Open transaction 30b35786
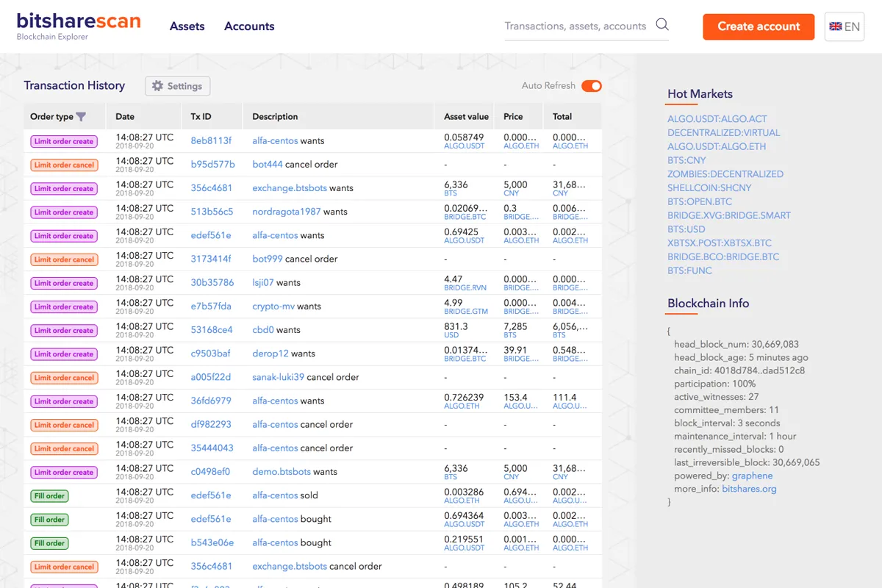Viewport: 882px width, 588px height. (212, 282)
